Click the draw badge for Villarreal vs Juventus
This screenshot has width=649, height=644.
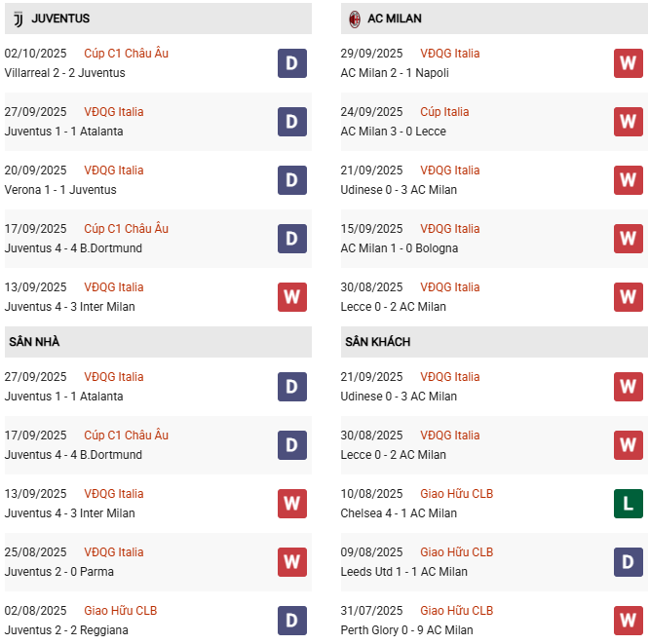pyautogui.click(x=292, y=63)
